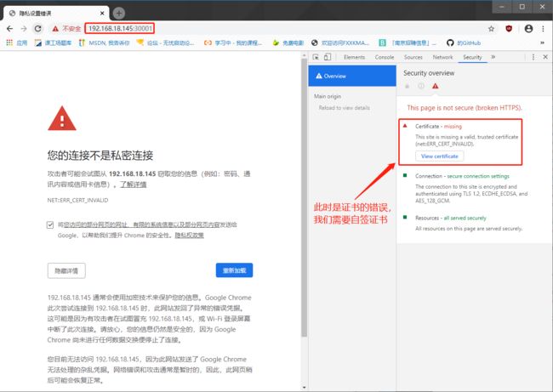Click the 'Certificate - missing' heading
Screen dimensions: 553x392
438,126
